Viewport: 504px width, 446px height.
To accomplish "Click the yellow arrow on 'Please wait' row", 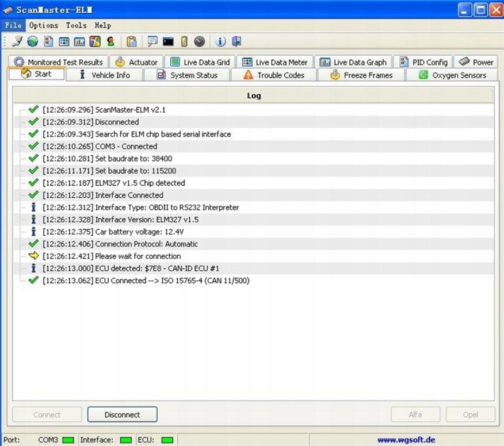I will (x=33, y=256).
